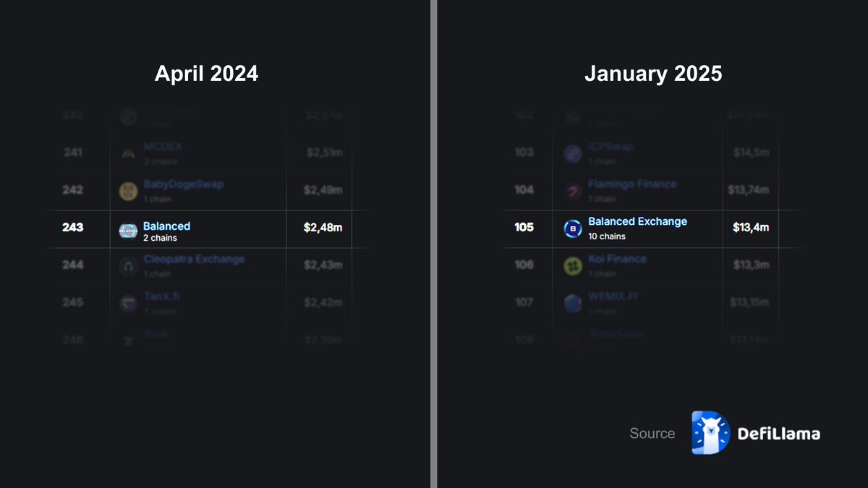Click rank number 106
The image size is (868, 488).
(524, 265)
